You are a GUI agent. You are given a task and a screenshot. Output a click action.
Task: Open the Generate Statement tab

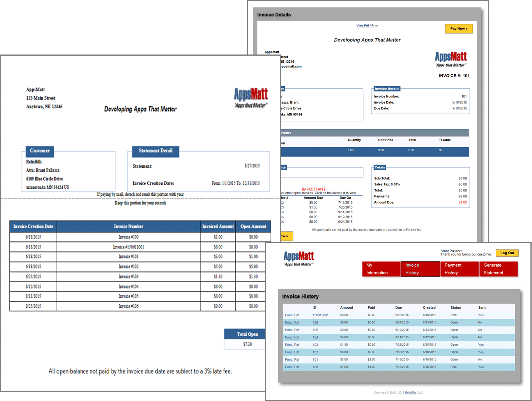pos(498,269)
